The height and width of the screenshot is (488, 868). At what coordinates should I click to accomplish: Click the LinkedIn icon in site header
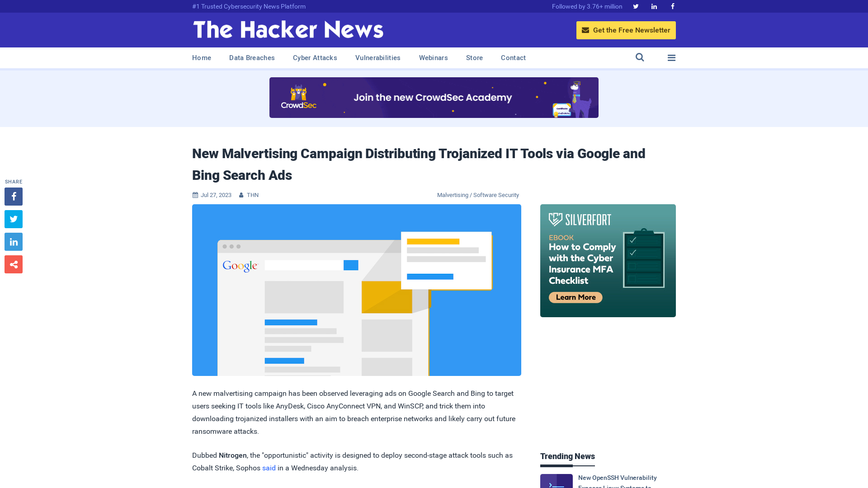click(654, 7)
